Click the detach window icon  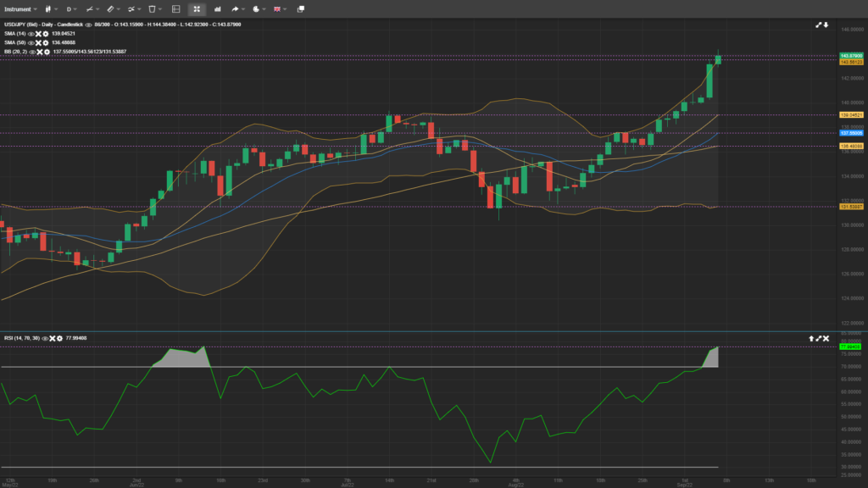(x=301, y=8)
